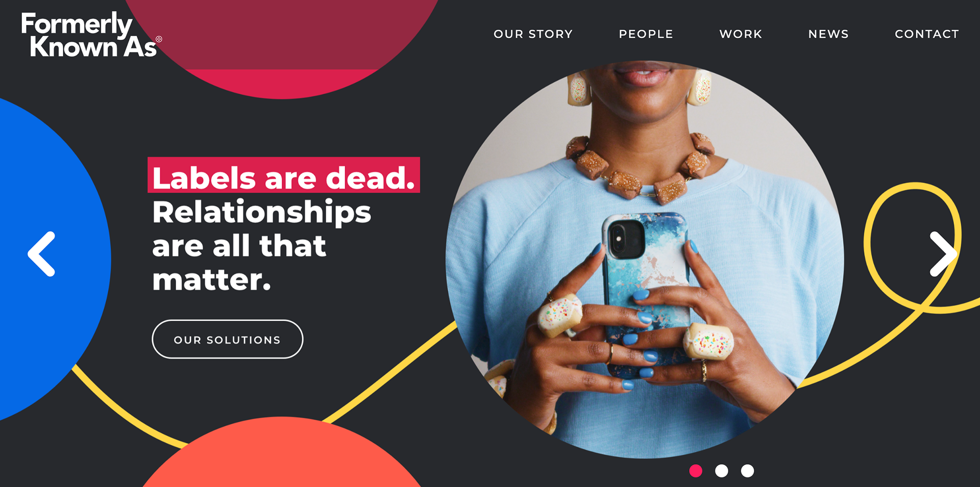Open the News page

coord(828,34)
